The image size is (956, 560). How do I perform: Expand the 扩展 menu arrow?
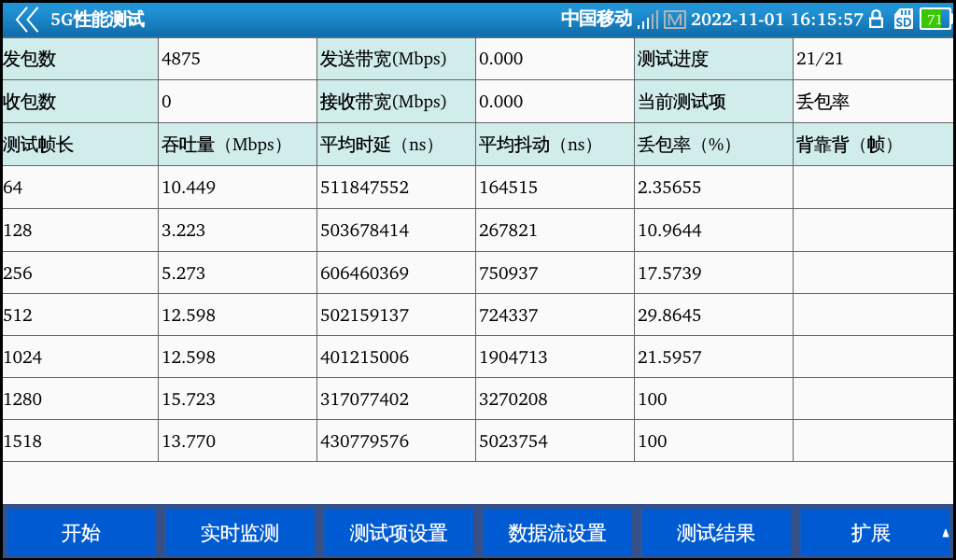[x=945, y=534]
